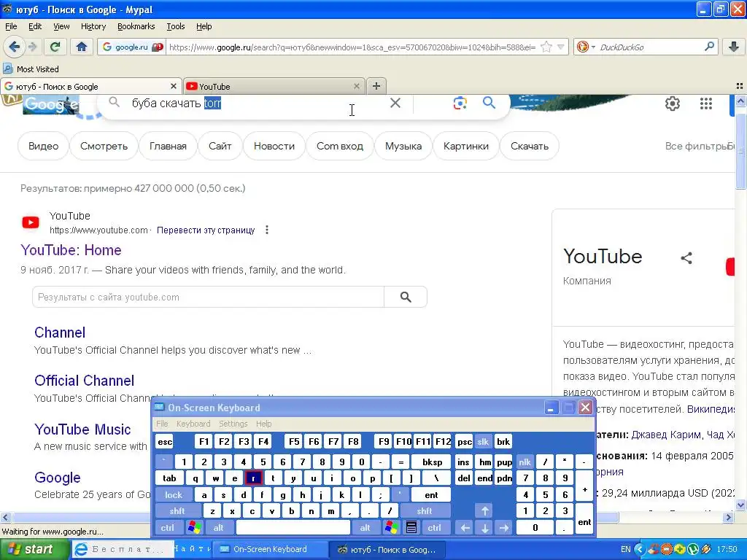The image size is (747, 560).
Task: Toggle the lock (caps lock) key
Action: coord(174,495)
